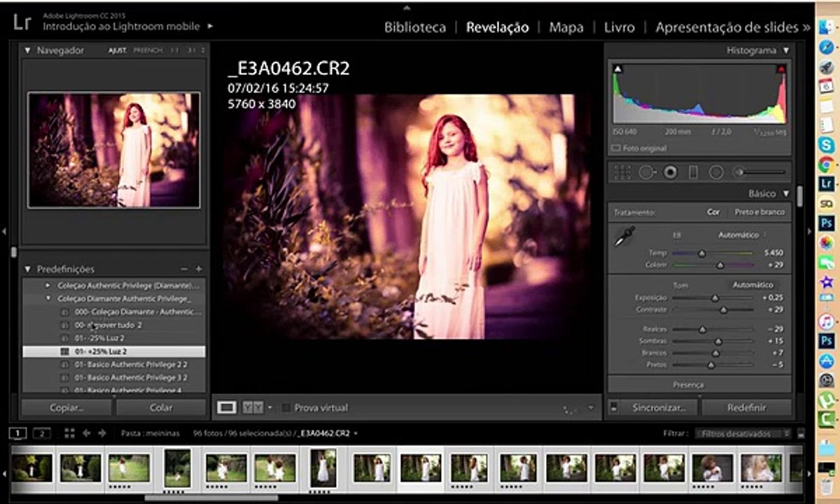Switch to Loupe view icon in the toolbar
Screen dimensions: 840x504
coord(226,407)
